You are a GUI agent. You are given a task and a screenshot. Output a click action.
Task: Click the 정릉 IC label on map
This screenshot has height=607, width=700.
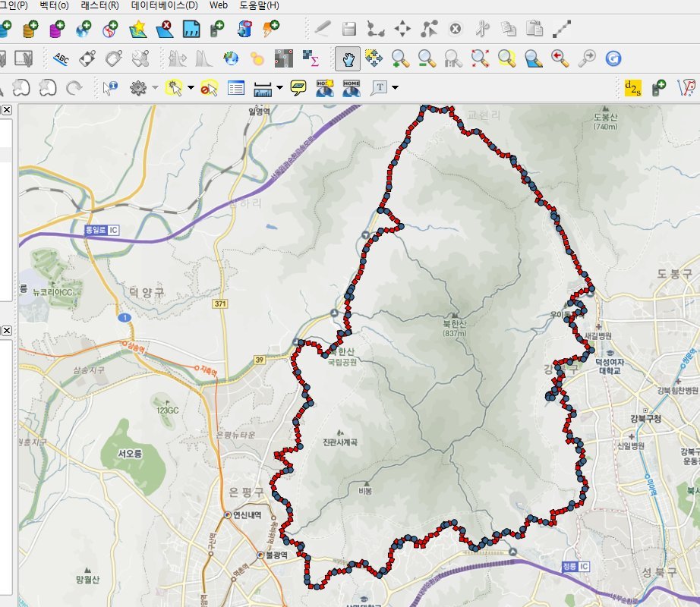tap(575, 567)
